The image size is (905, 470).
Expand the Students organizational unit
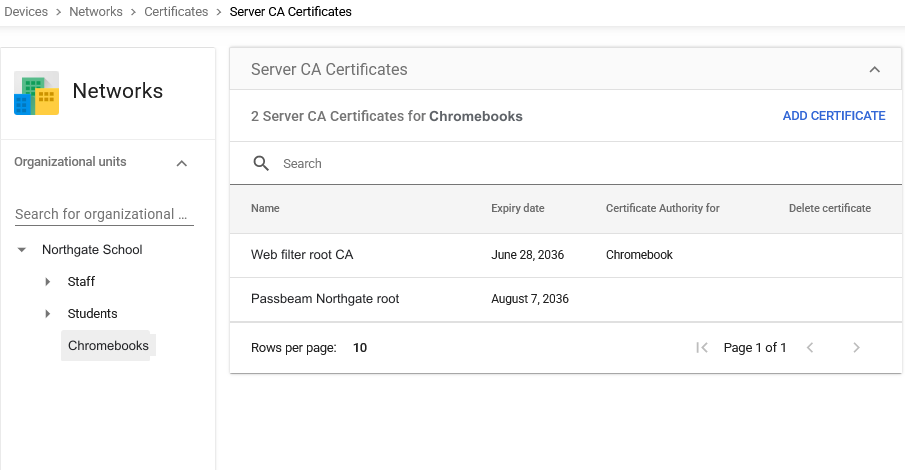tap(48, 314)
